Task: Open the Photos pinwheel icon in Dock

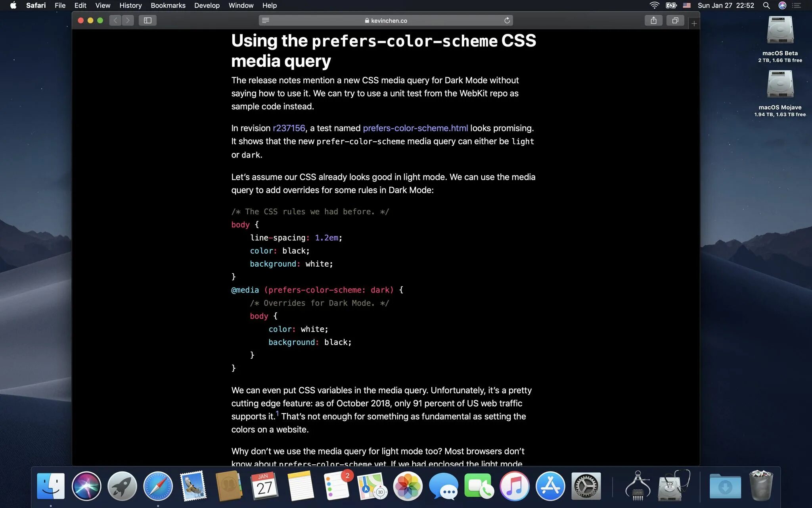Action: point(408,486)
